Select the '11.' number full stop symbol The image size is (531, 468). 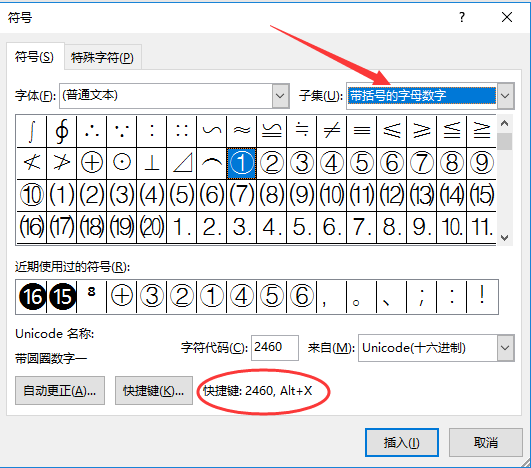pos(481,227)
